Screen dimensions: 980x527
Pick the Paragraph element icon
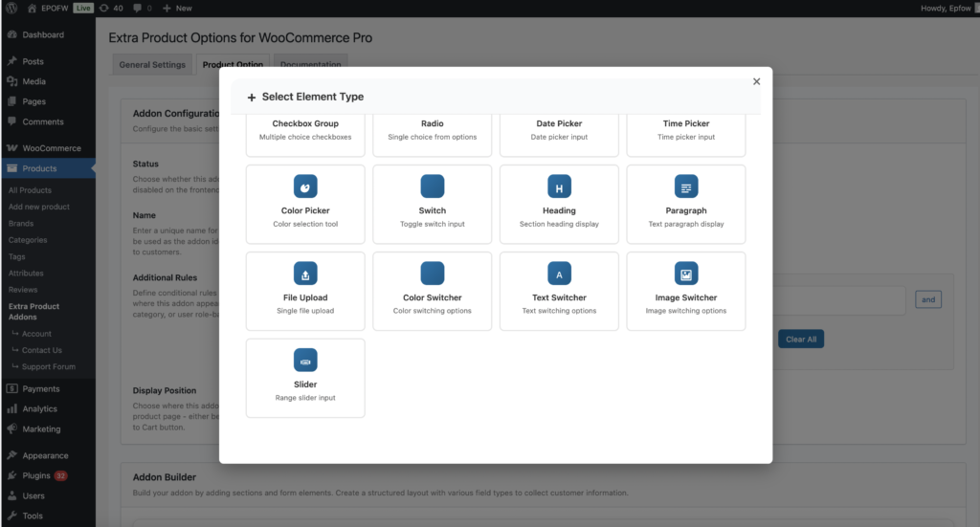[x=686, y=186]
